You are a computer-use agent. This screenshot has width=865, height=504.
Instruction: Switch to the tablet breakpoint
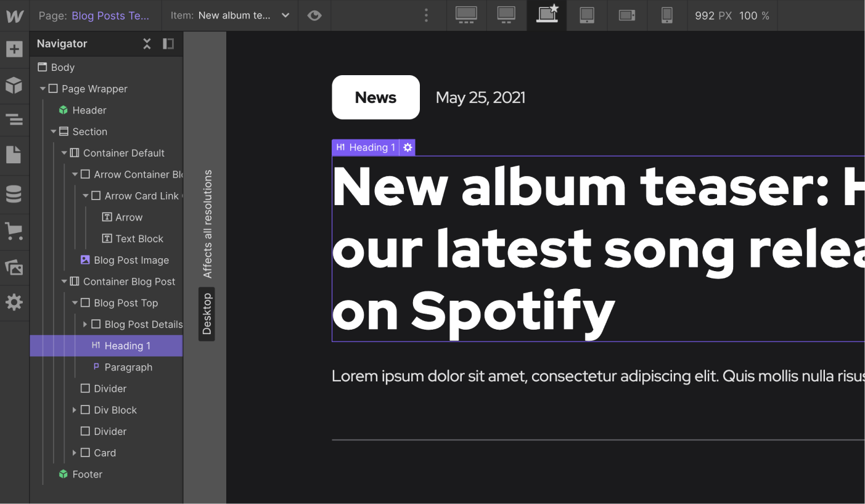pyautogui.click(x=586, y=15)
